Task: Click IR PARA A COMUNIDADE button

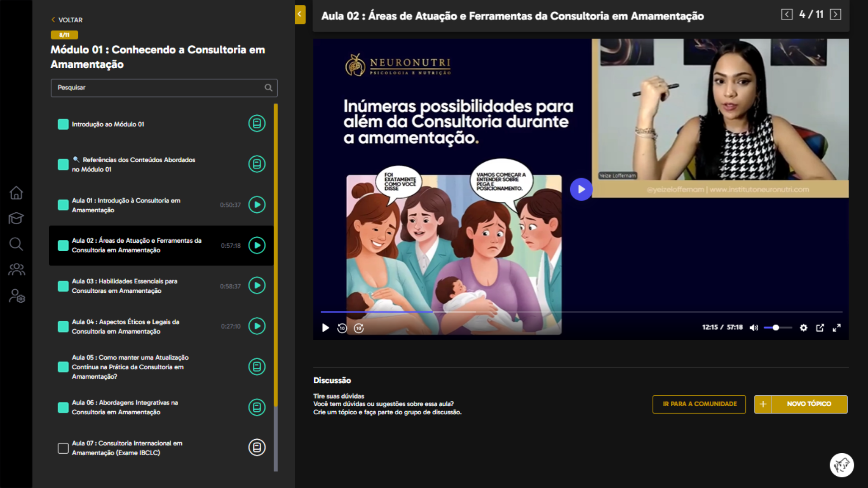Action: [x=699, y=404]
